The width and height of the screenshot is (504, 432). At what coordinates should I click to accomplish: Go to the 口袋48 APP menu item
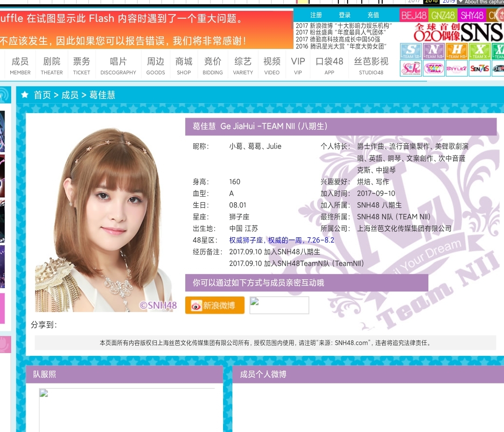pyautogui.click(x=329, y=65)
